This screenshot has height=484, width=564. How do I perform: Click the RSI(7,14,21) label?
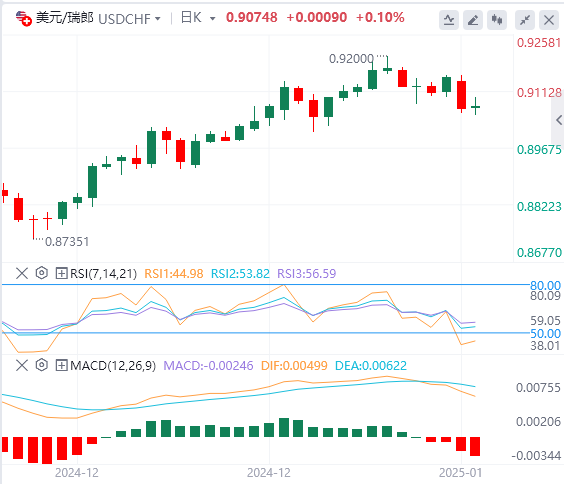pos(104,274)
